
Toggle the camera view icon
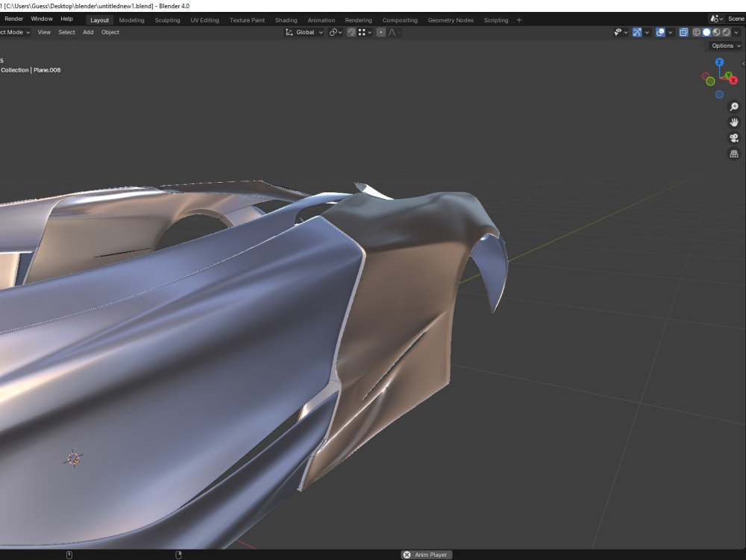(734, 138)
